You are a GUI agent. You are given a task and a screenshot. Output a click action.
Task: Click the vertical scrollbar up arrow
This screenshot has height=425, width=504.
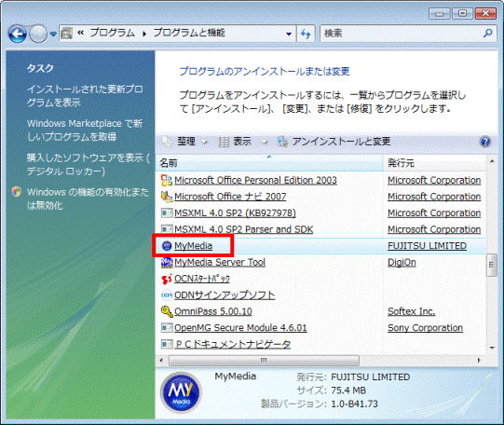pyautogui.click(x=492, y=161)
